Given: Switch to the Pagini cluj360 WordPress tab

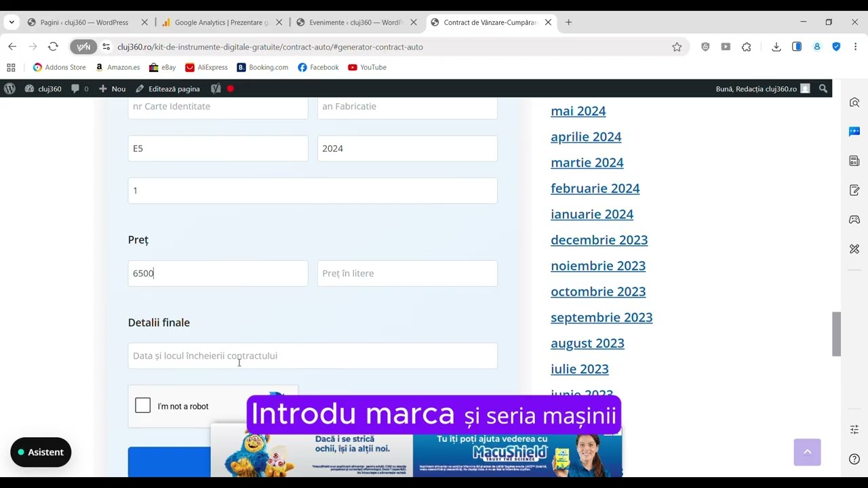Looking at the screenshot, I should pyautogui.click(x=84, y=22).
